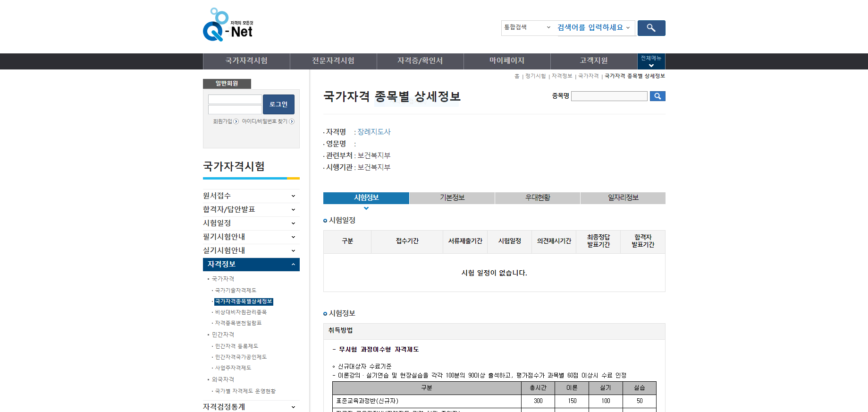Open 비상대비자원관리종목 sidebar link
This screenshot has width=868, height=412.
coord(241,312)
